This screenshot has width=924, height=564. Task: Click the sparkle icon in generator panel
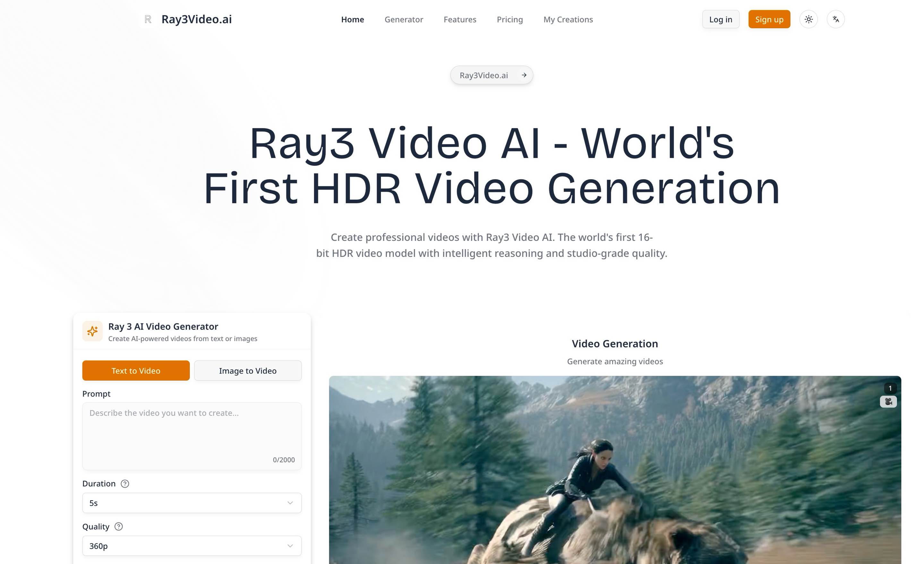click(92, 331)
